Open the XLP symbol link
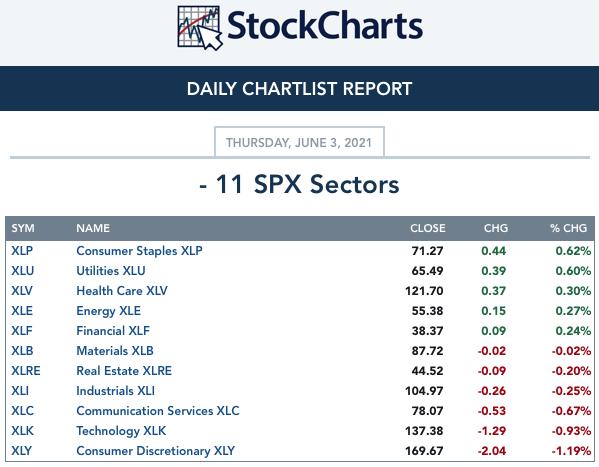599x467 pixels. point(22,251)
